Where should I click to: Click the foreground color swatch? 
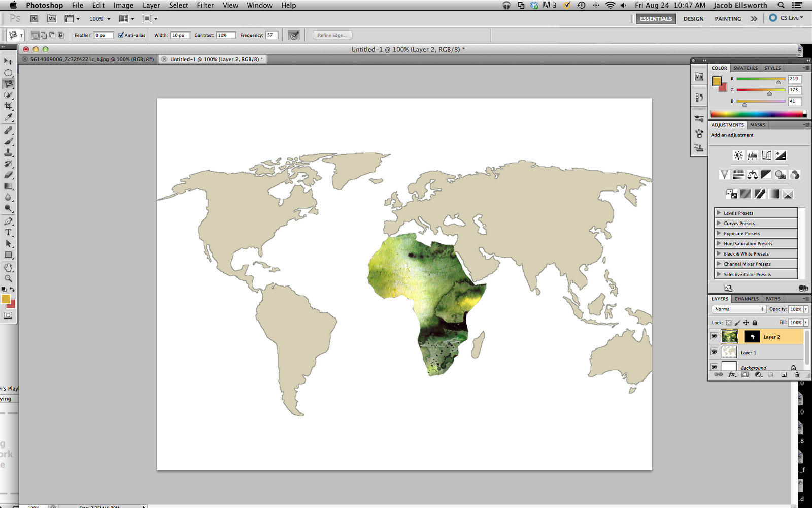(6, 300)
